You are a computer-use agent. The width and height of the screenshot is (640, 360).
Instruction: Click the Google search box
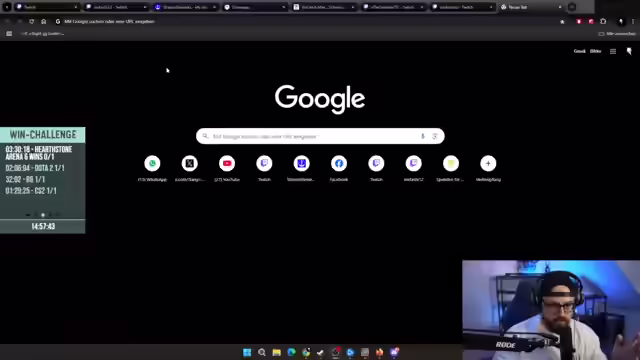tap(320, 136)
